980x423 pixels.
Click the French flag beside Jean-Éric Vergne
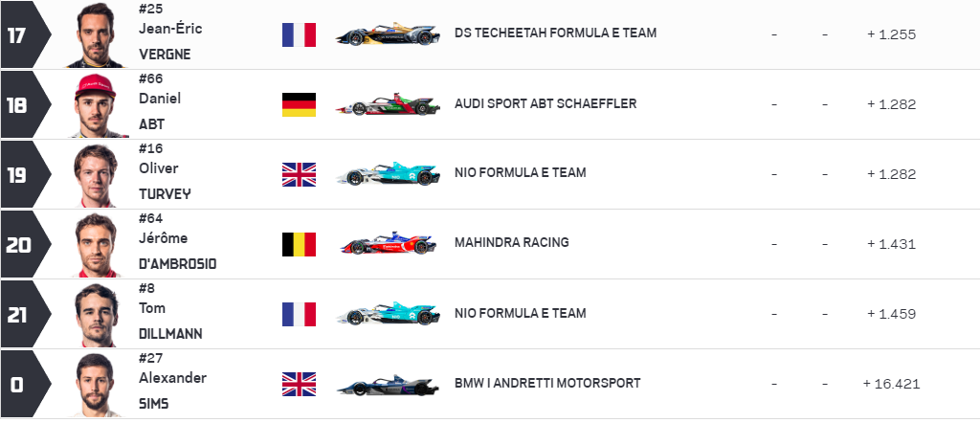click(x=299, y=34)
